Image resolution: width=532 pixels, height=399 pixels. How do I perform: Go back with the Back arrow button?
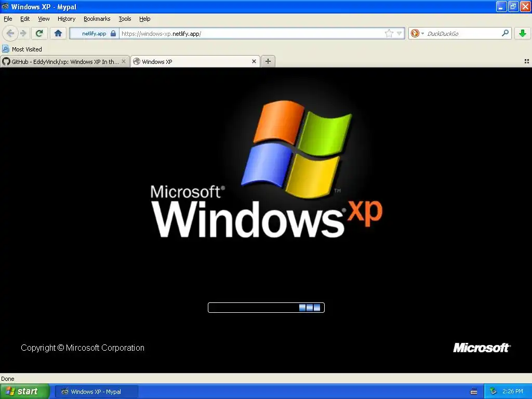(10, 33)
